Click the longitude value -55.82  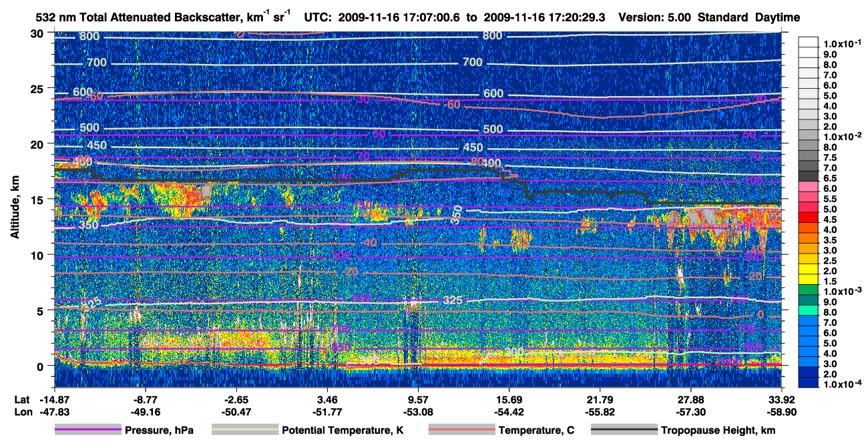point(600,412)
